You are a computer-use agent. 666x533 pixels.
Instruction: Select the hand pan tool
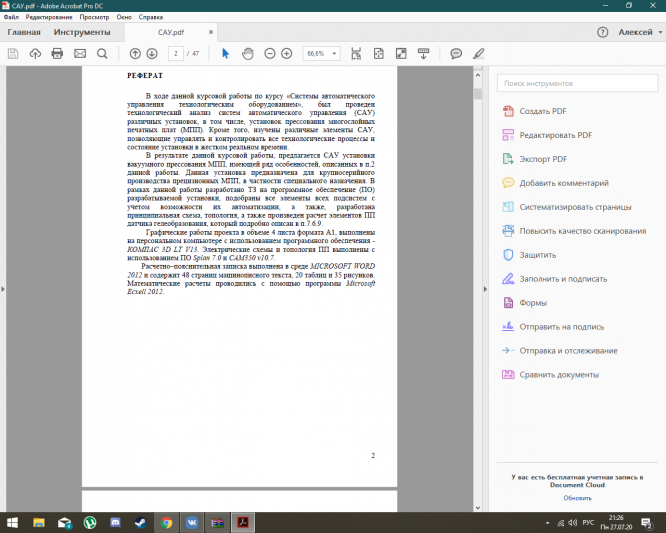click(x=247, y=53)
